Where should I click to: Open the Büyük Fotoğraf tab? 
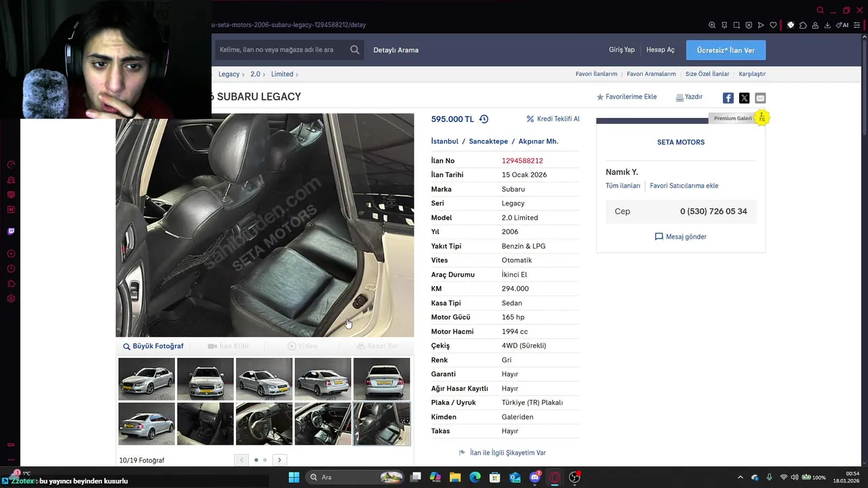tap(153, 346)
